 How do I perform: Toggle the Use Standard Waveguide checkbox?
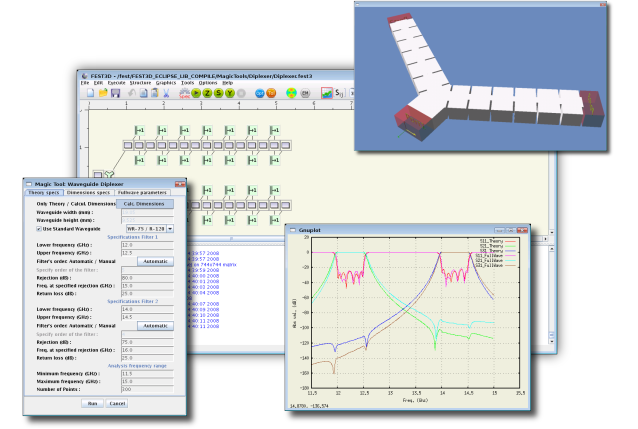[39, 229]
